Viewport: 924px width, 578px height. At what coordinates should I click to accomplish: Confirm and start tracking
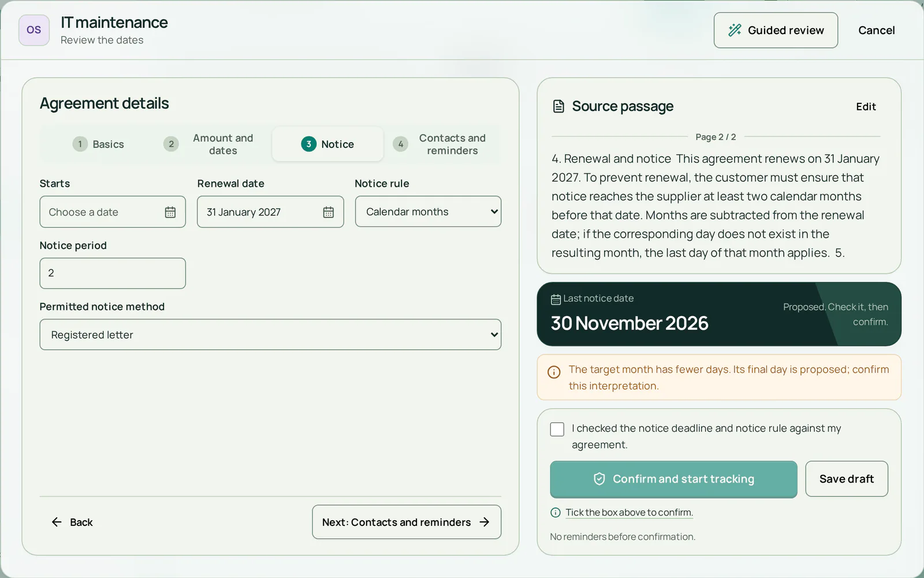pos(673,479)
